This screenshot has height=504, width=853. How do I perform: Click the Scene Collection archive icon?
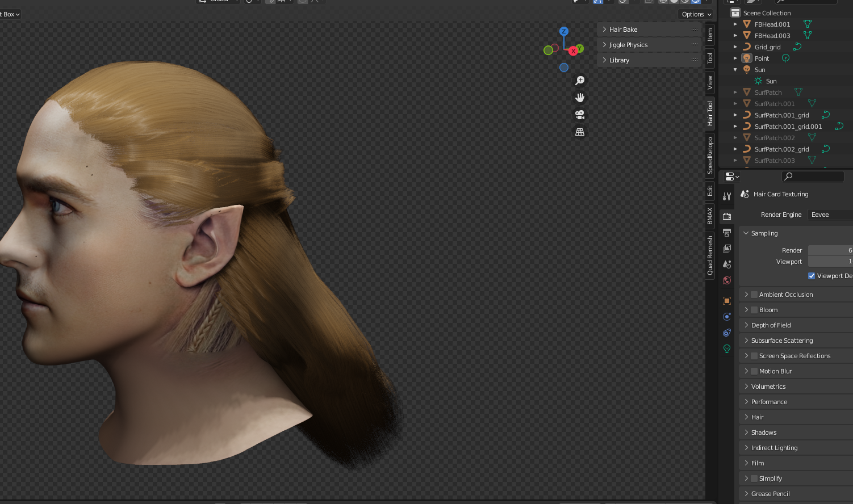735,12
